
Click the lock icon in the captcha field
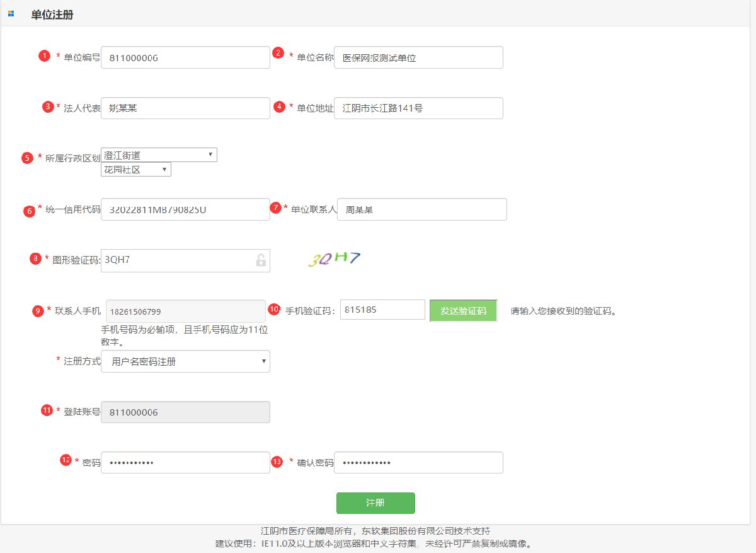pos(261,260)
